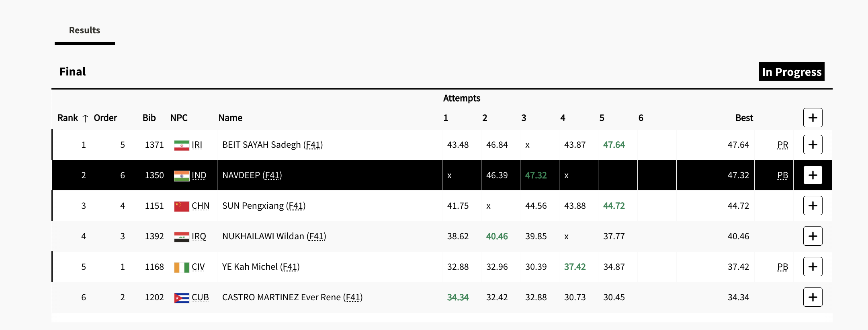
Task: Click the Cuba flag icon
Action: click(x=182, y=297)
